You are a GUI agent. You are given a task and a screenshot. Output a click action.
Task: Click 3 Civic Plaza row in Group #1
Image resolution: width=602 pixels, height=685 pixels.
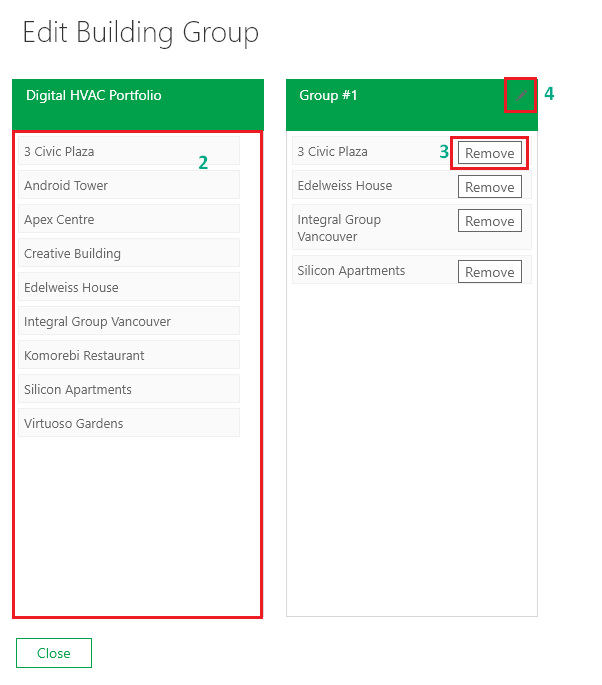[412, 151]
